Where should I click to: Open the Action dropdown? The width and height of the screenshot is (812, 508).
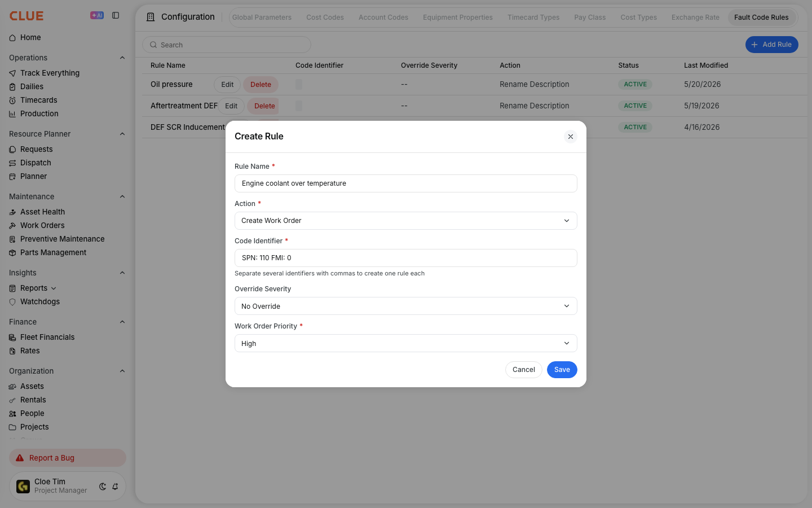click(x=406, y=221)
